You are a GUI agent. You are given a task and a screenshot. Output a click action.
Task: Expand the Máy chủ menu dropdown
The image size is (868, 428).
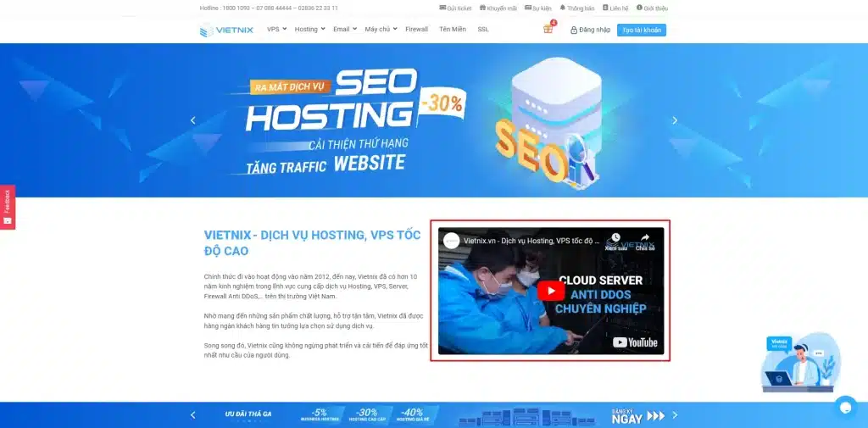(381, 30)
